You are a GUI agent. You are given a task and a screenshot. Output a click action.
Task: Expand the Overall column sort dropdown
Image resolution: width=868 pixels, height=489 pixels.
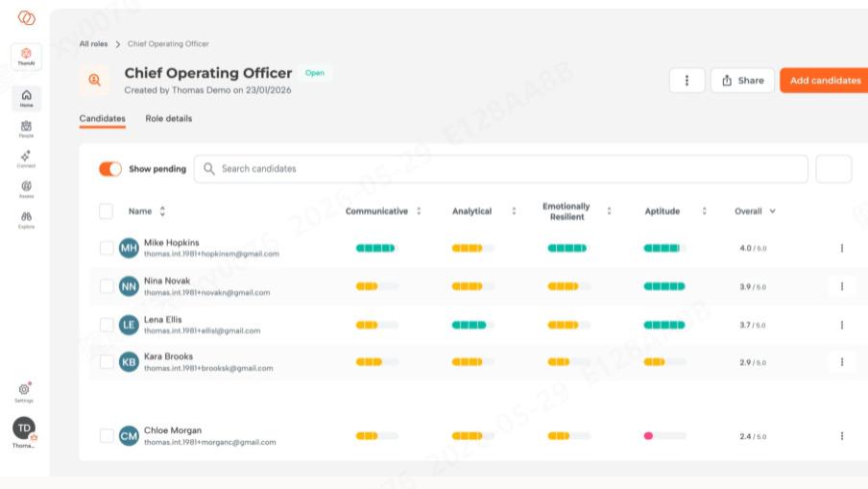[x=772, y=211]
